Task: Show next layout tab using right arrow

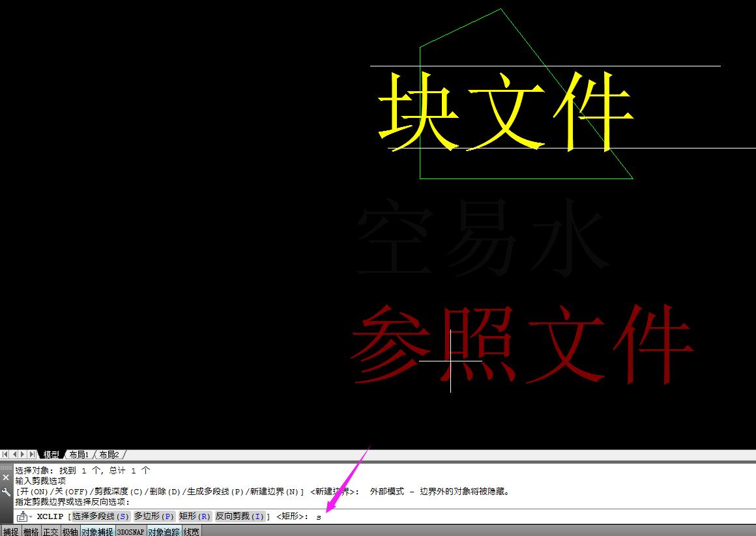Action: (22, 454)
